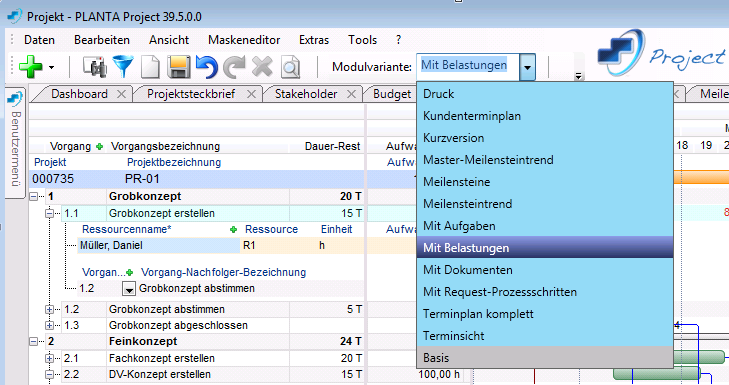729x385 pixels.
Task: Collapse task 2.2 DV-Konzept erstellen
Action: [49, 374]
